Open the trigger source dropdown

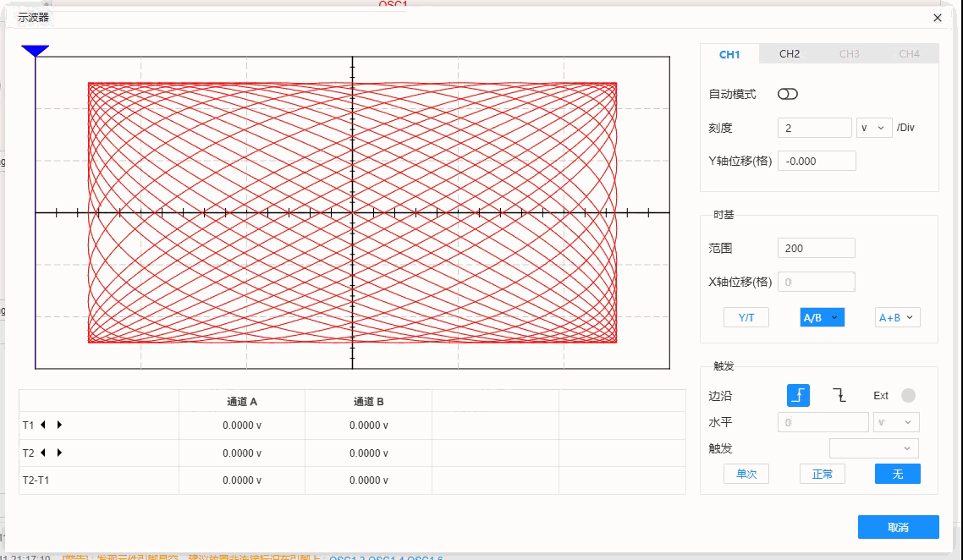[873, 448]
